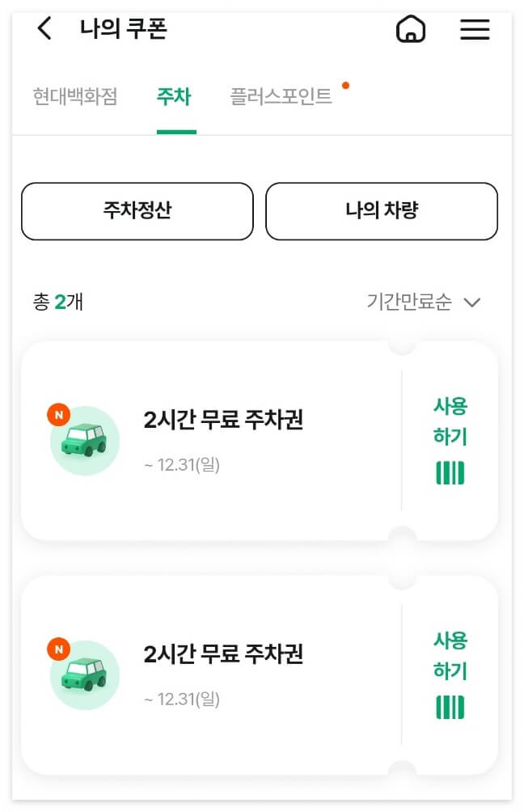Open the hamburger menu
The width and height of the screenshot is (524, 812).
(x=475, y=30)
